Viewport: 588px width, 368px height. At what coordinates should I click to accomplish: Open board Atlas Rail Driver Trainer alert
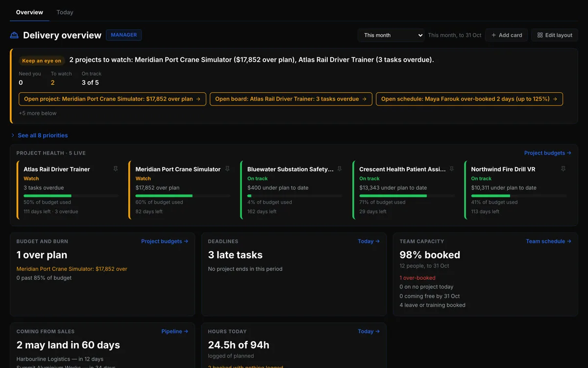coord(291,99)
